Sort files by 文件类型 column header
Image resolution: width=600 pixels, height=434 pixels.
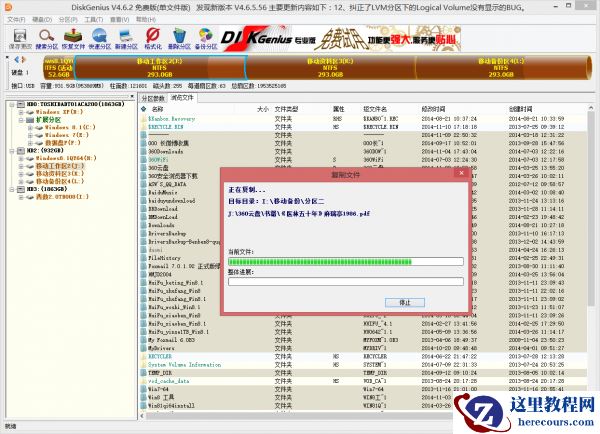coord(286,109)
